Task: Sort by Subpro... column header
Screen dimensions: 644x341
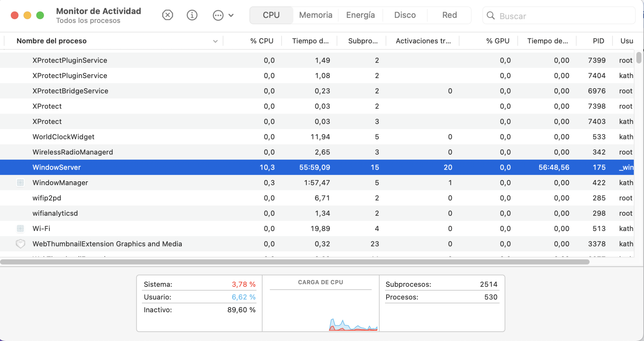Action: (x=363, y=41)
